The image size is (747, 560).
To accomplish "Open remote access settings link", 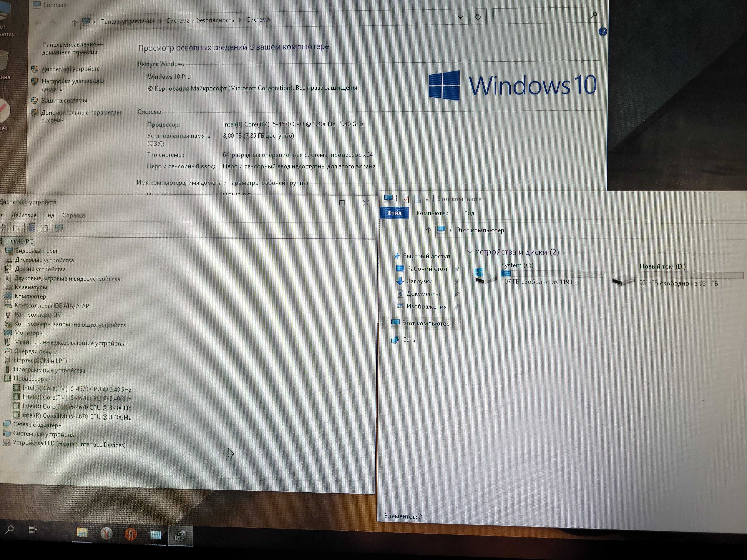I will (x=72, y=85).
